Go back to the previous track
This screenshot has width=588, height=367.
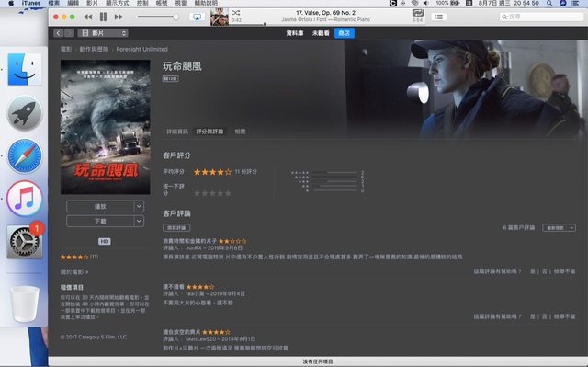88,17
